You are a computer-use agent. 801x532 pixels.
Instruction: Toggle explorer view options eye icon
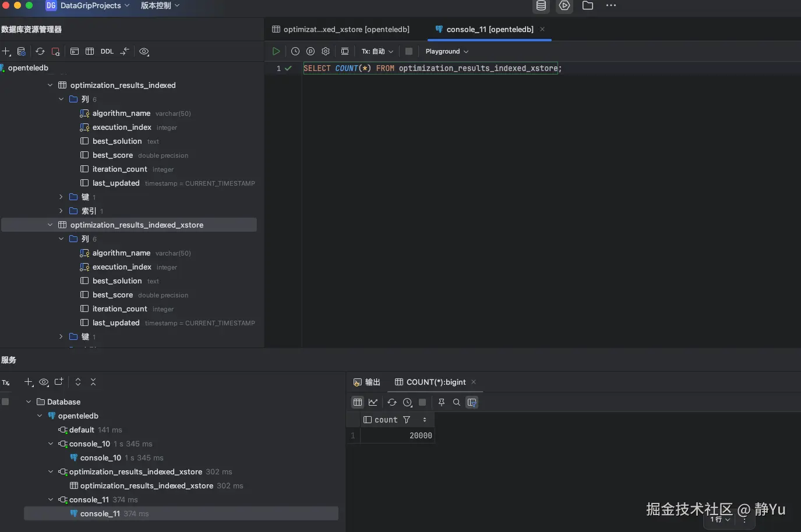click(144, 51)
